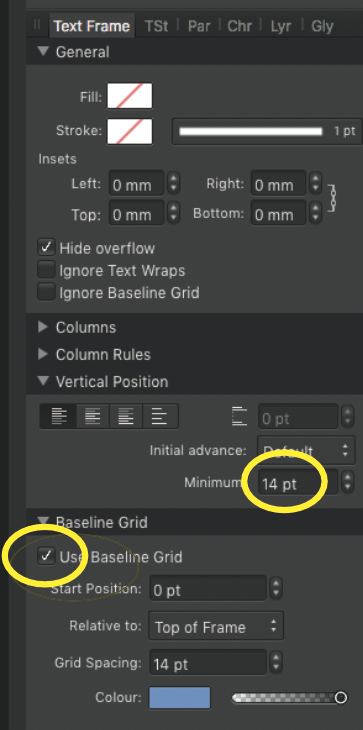Collapse the Baseline Grid section

pyautogui.click(x=43, y=521)
